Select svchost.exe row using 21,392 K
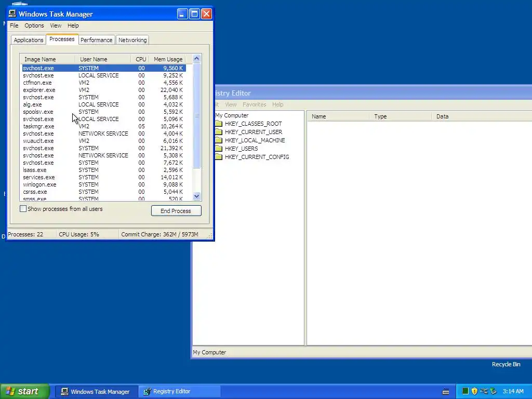 point(104,148)
